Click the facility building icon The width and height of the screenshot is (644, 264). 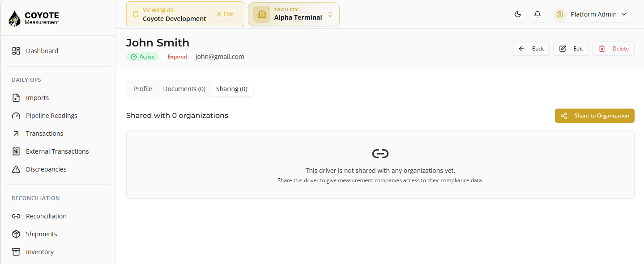pos(262,14)
